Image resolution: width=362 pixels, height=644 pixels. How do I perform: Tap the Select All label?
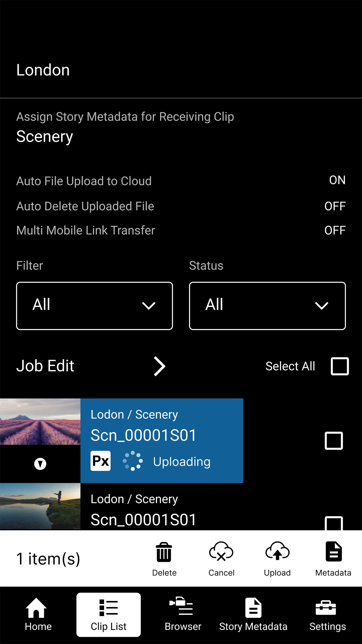point(290,366)
